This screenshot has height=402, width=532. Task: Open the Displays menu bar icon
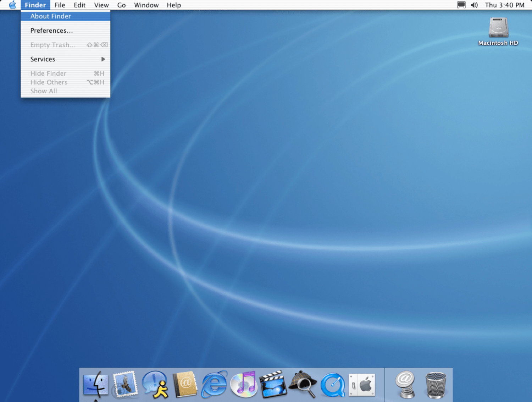click(x=461, y=5)
